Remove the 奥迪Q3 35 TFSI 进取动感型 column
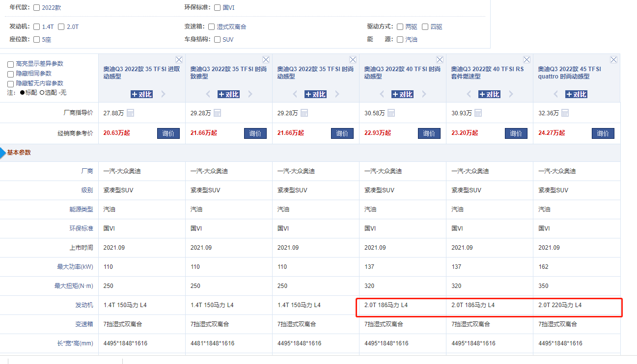The image size is (637, 364). point(179,59)
